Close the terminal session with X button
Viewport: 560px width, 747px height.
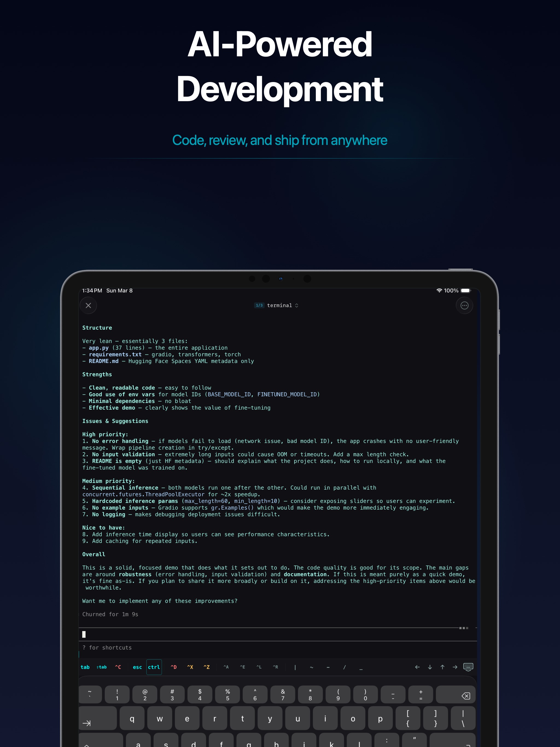pos(89,305)
